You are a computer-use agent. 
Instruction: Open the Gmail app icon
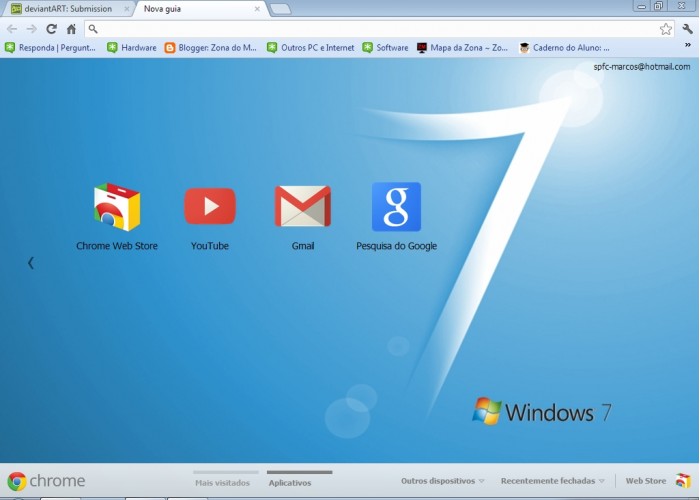tap(302, 207)
